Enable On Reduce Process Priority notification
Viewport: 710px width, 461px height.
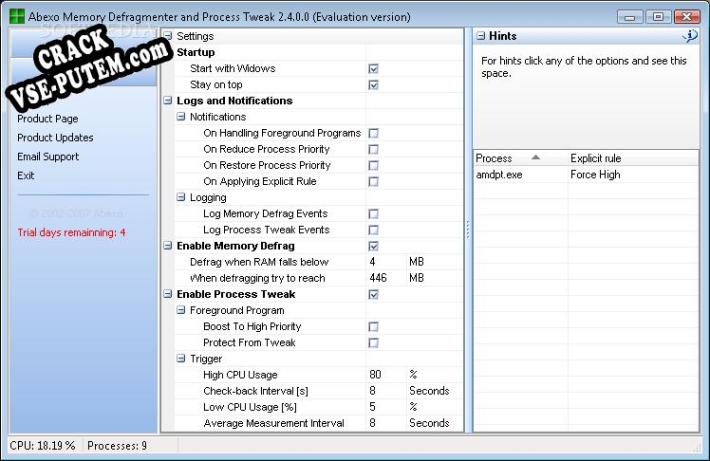pos(373,149)
